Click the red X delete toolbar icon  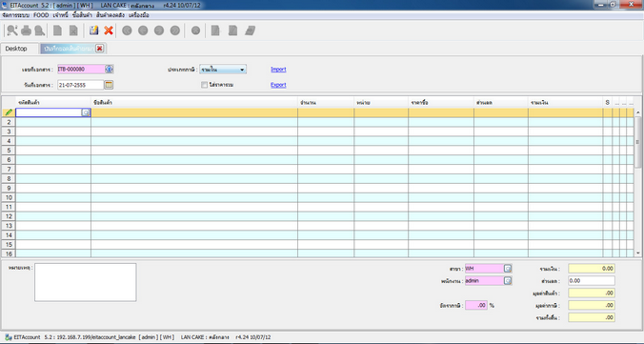pos(109,30)
